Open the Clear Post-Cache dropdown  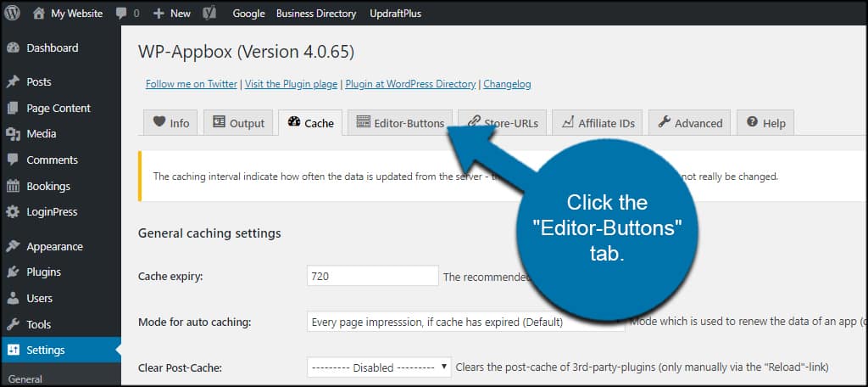tap(379, 367)
